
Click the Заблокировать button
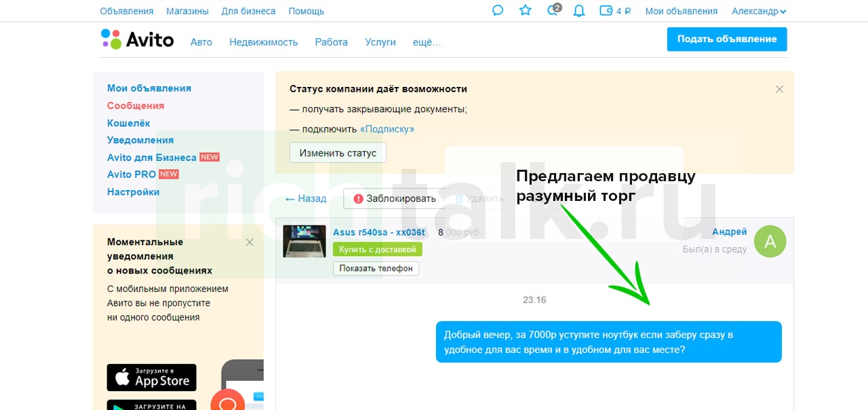coord(394,199)
